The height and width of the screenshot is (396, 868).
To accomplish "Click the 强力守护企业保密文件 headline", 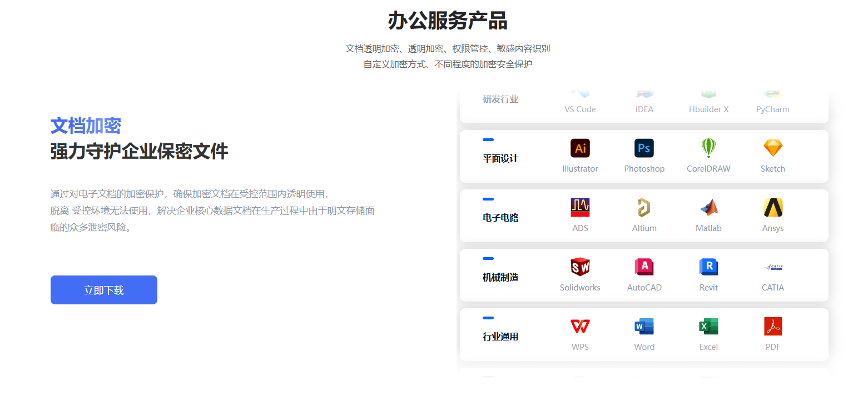I will click(139, 151).
